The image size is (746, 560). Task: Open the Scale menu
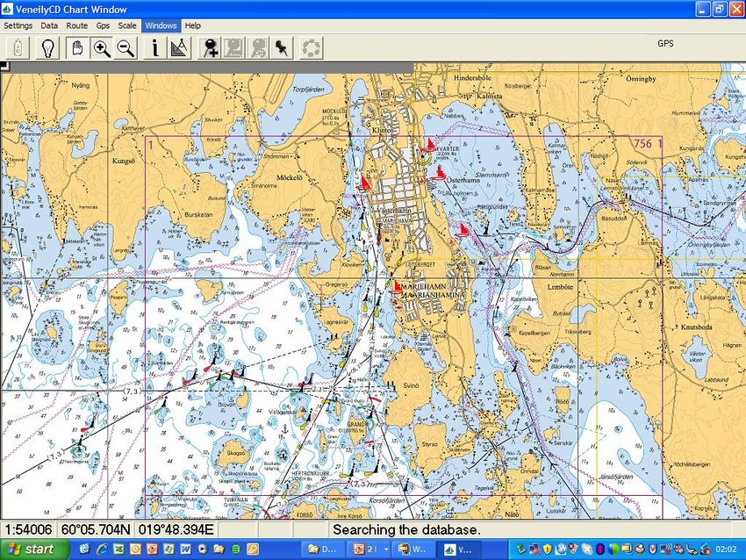[127, 25]
